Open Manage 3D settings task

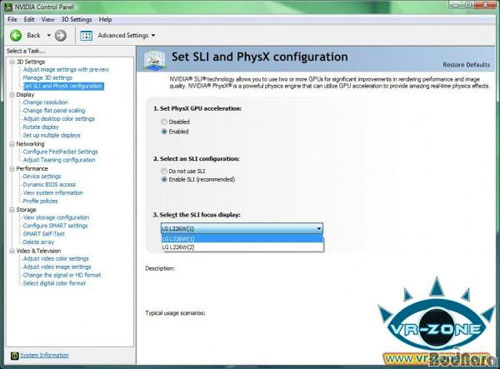pyautogui.click(x=47, y=78)
